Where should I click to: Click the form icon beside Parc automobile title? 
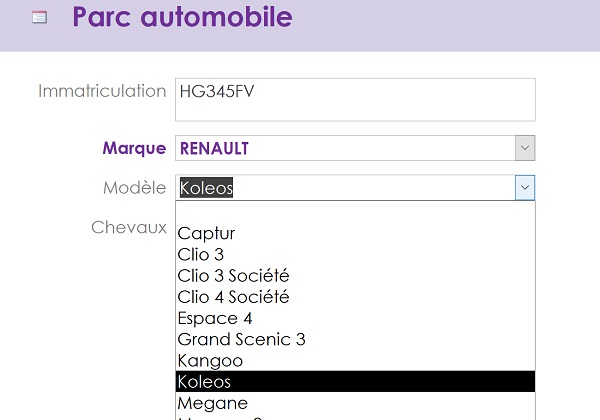coord(39,17)
